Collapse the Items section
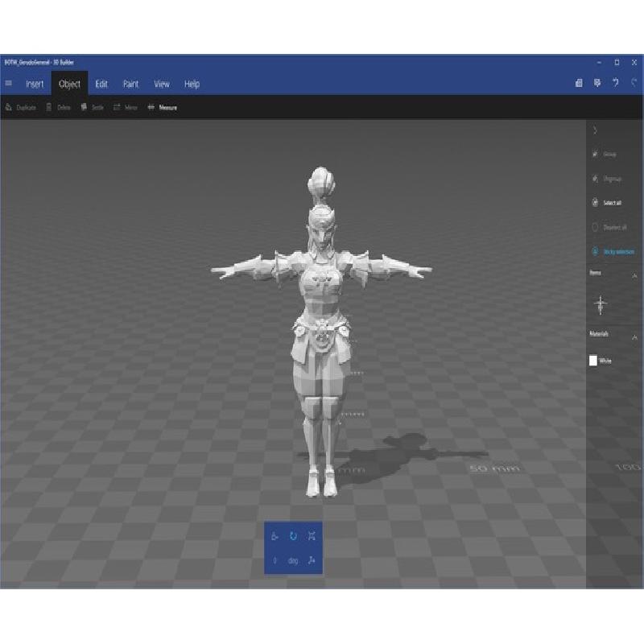Image resolution: width=644 pixels, height=644 pixels. pos(634,276)
